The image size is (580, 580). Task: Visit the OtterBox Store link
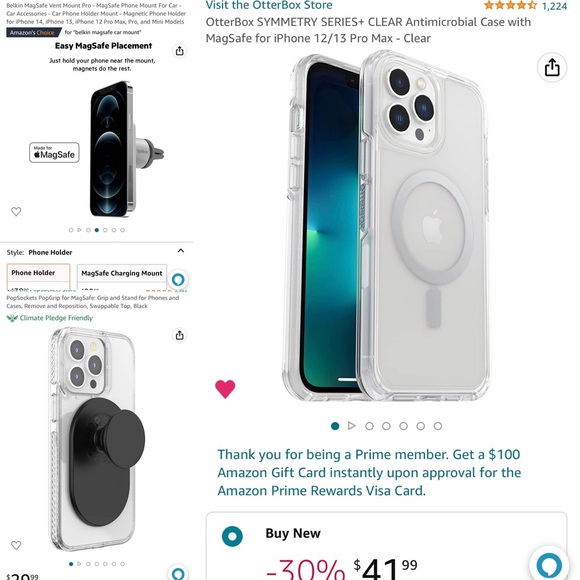coord(269,5)
